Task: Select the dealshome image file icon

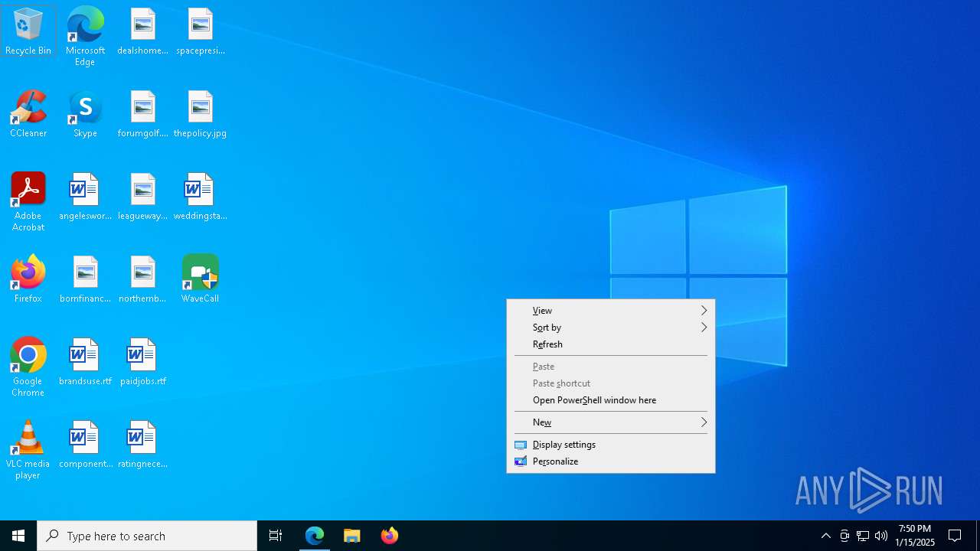Action: point(142,31)
